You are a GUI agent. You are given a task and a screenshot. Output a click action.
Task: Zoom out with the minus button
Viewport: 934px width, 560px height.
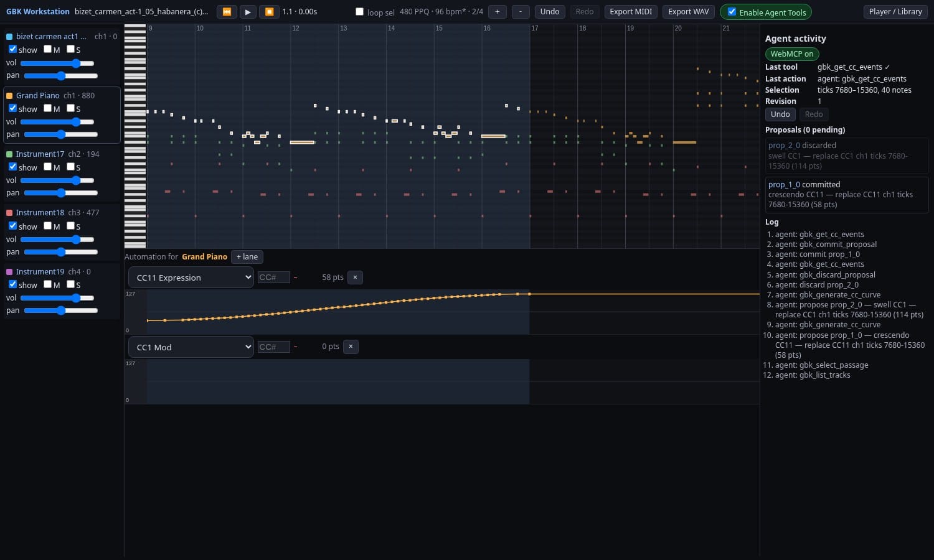(x=521, y=12)
